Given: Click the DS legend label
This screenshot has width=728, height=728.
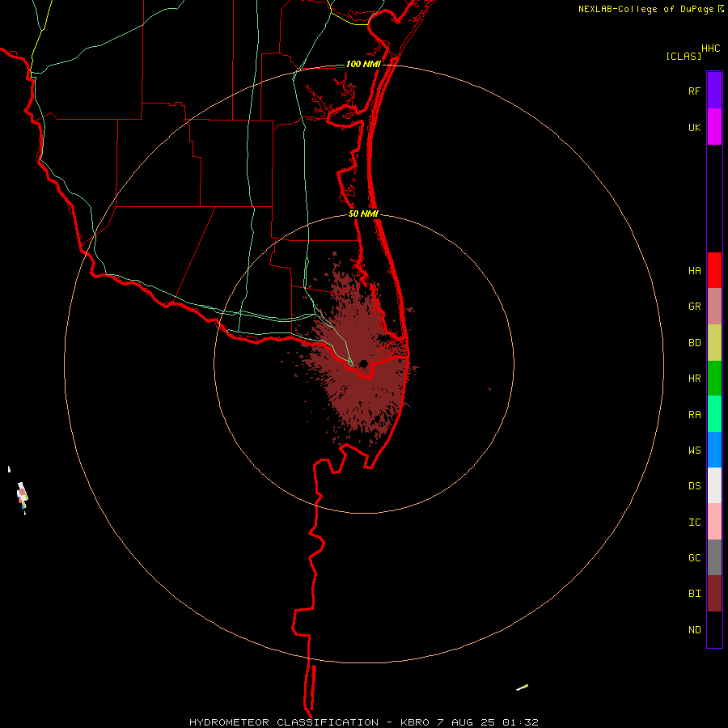Looking at the screenshot, I should tap(694, 486).
